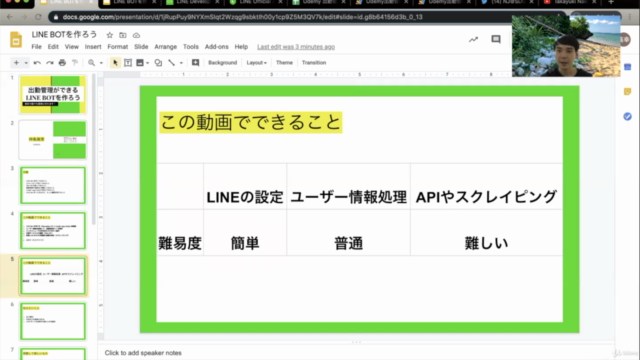Click the 普通 table cell

(x=349, y=233)
